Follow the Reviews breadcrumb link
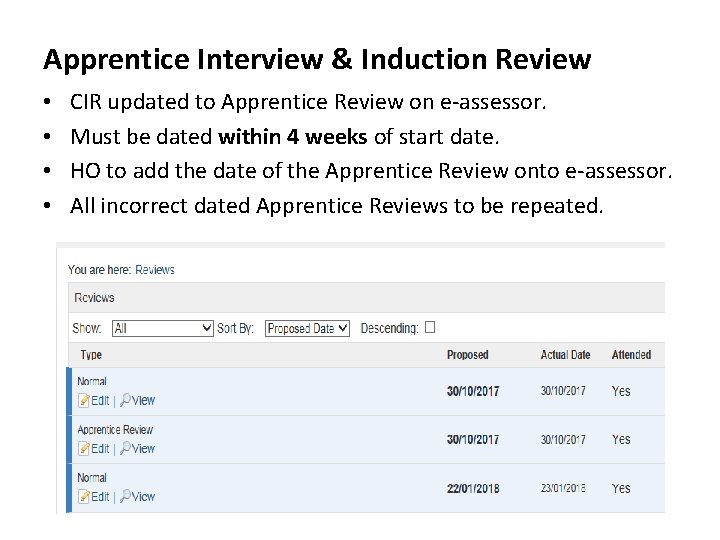Viewport: 720px width, 540px height. point(155,270)
